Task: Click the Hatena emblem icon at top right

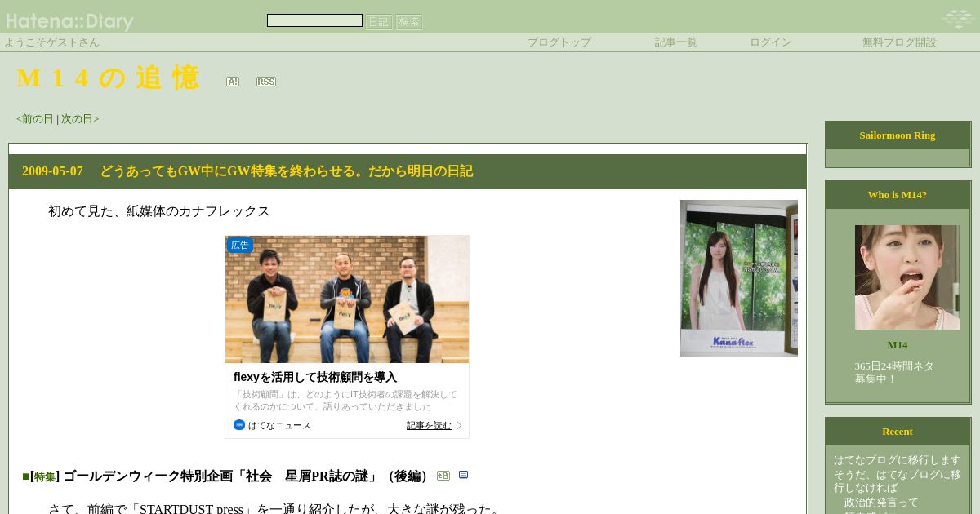Action: click(957, 18)
